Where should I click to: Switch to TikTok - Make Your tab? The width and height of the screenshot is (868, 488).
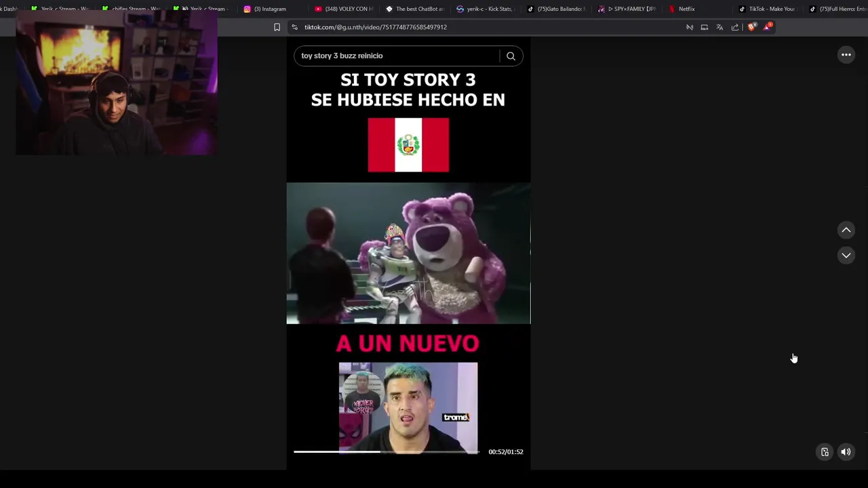[769, 9]
